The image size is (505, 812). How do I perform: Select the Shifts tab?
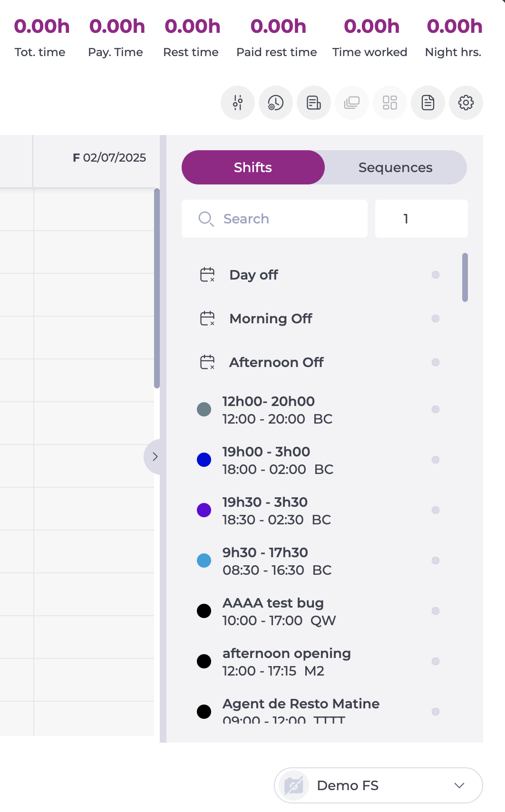click(x=252, y=167)
